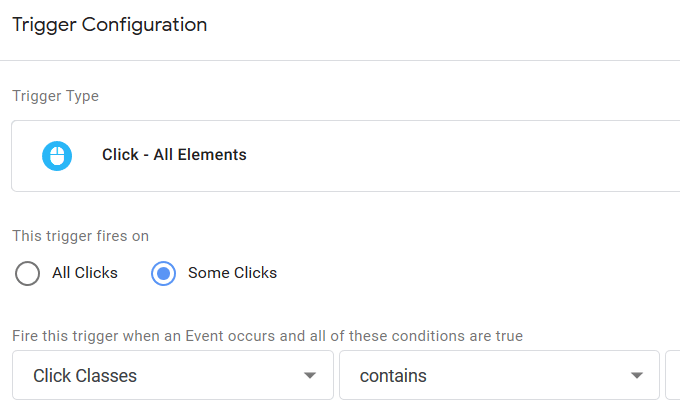Open the contains condition combo box
Image resolution: width=680 pixels, height=414 pixels.
498,376
